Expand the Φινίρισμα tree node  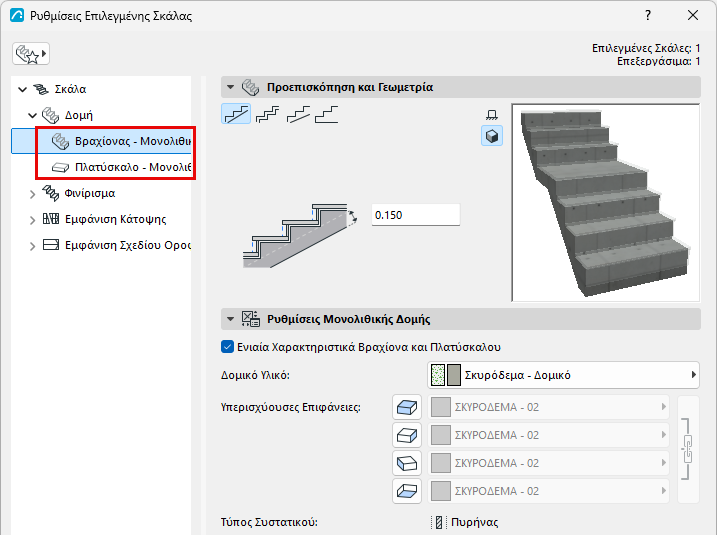coord(32,194)
